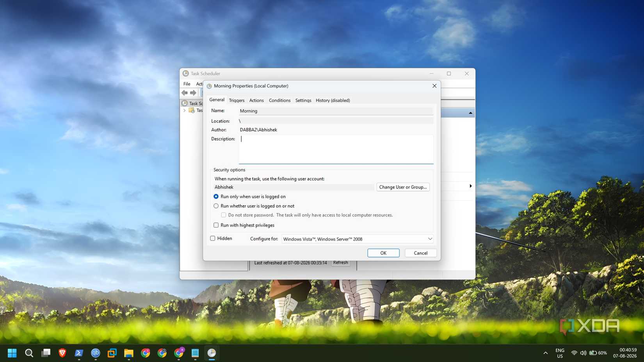
Task: Open Task View on the taskbar
Action: 46,353
